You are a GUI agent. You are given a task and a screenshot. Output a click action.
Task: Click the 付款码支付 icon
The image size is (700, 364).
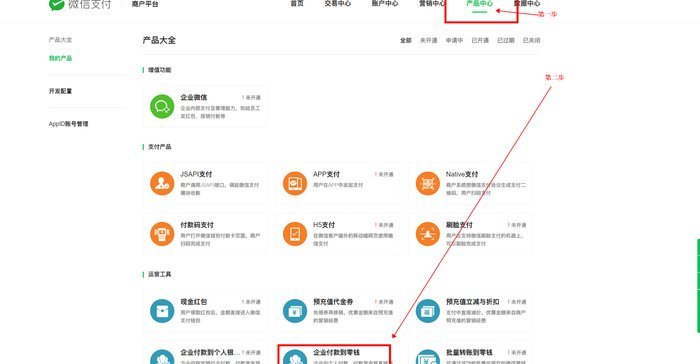pyautogui.click(x=162, y=234)
